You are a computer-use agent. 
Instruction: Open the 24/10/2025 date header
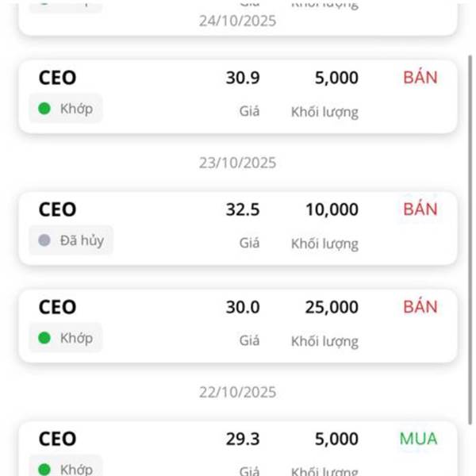coord(237,21)
